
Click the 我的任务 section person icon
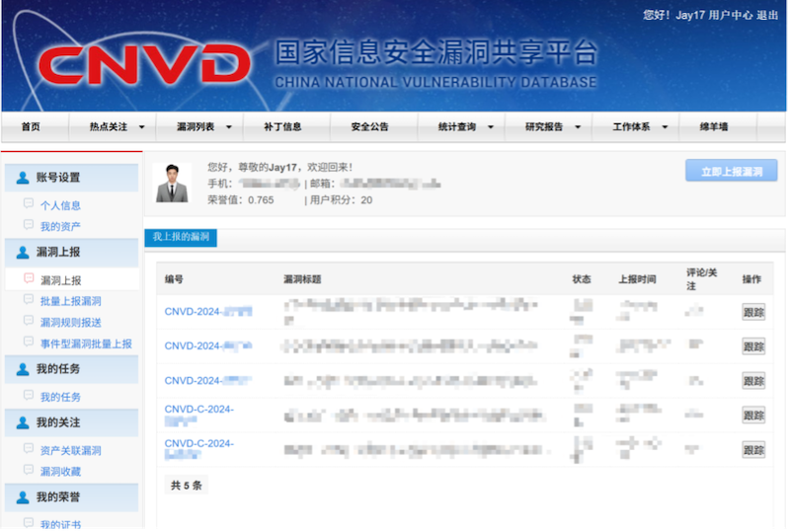pyautogui.click(x=23, y=369)
